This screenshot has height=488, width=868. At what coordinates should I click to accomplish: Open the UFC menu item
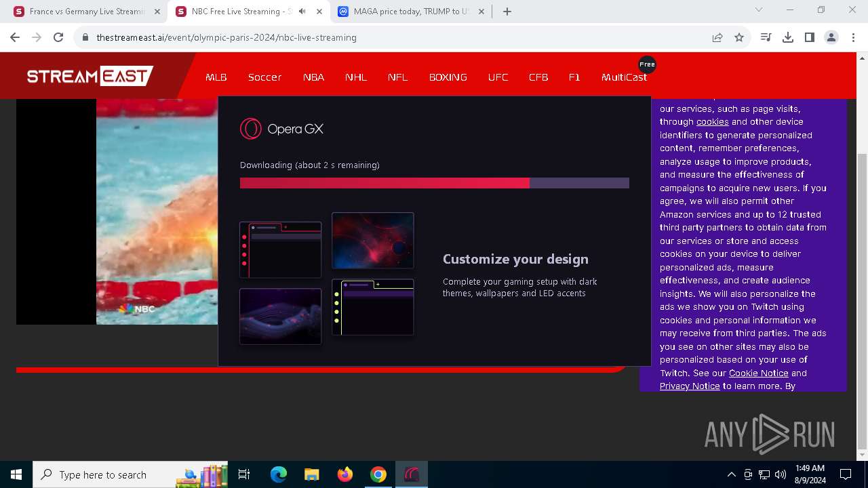(498, 77)
